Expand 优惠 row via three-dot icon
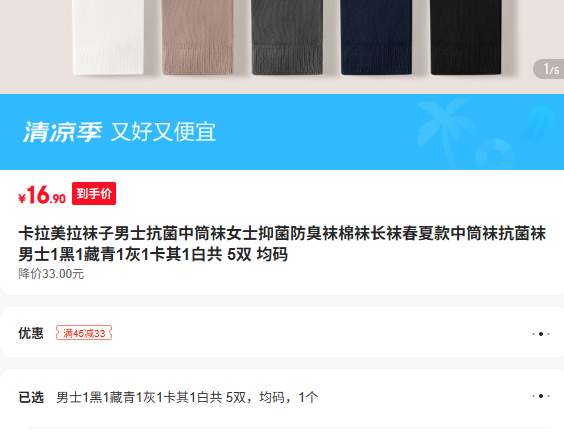564x442 pixels. (541, 334)
